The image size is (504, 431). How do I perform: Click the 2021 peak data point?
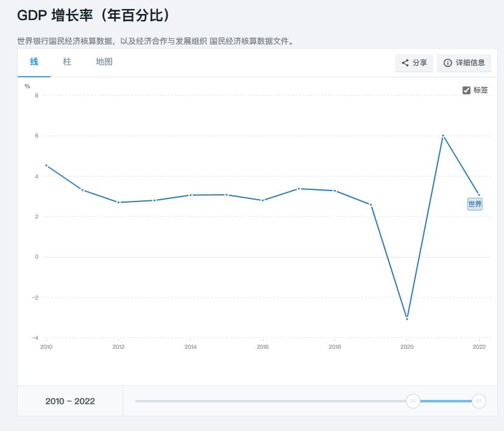tap(442, 135)
